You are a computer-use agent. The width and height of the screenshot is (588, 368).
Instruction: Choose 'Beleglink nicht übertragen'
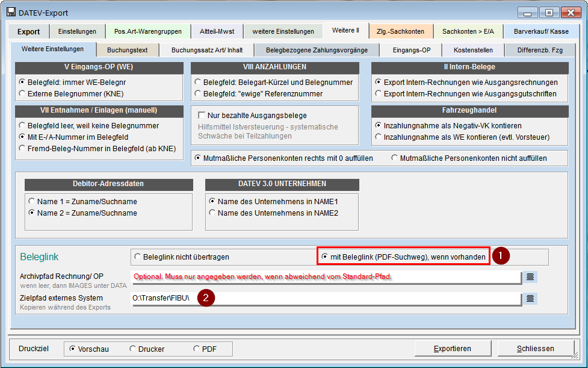point(182,257)
